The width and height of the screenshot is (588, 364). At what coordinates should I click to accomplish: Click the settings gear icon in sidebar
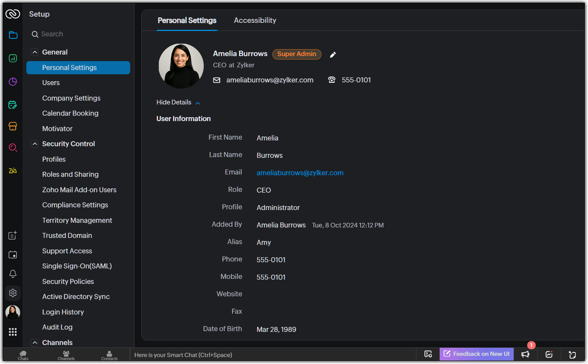[13, 293]
